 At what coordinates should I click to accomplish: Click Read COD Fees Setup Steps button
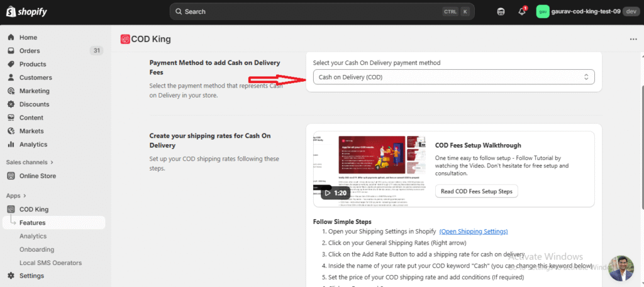(x=476, y=191)
